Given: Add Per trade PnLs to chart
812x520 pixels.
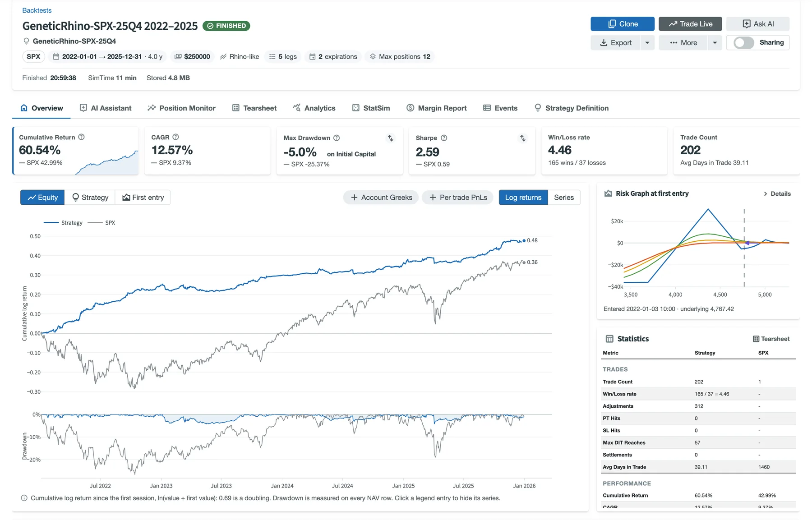Looking at the screenshot, I should click(458, 198).
